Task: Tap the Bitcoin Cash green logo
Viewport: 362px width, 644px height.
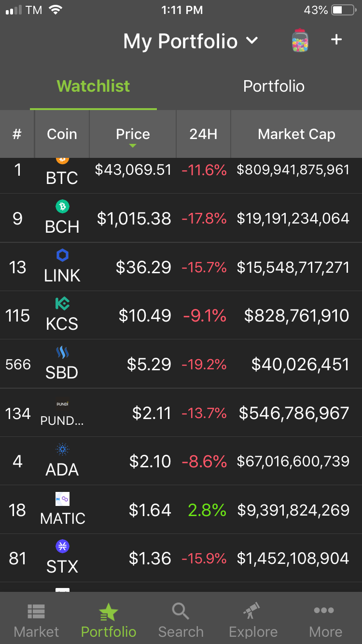Action: (62, 207)
